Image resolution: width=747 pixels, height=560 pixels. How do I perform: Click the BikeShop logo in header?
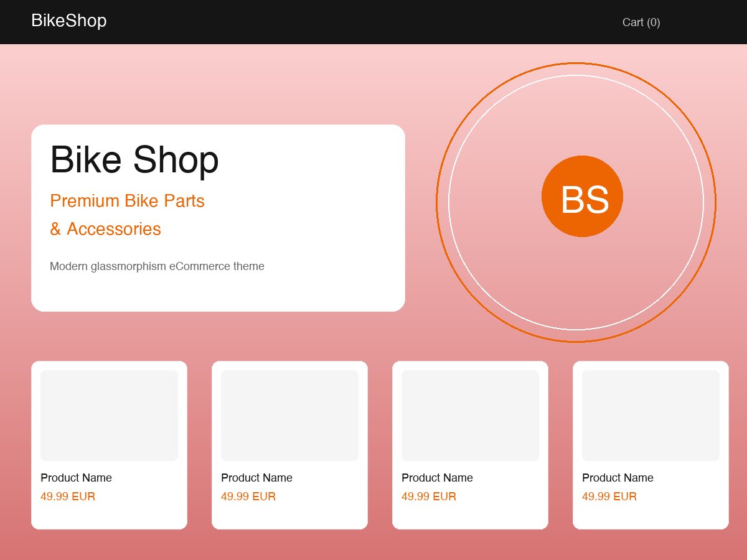pyautogui.click(x=68, y=21)
